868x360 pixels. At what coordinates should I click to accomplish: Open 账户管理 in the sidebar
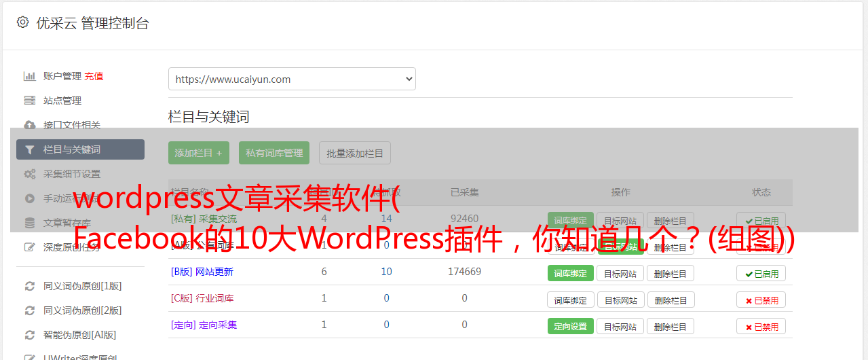tap(62, 76)
